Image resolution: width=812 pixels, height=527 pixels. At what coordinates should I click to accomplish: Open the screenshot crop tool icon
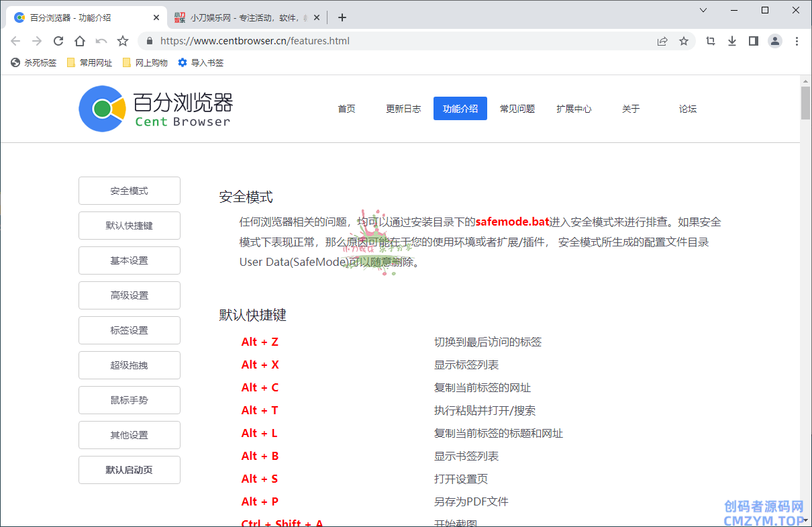[x=711, y=41]
